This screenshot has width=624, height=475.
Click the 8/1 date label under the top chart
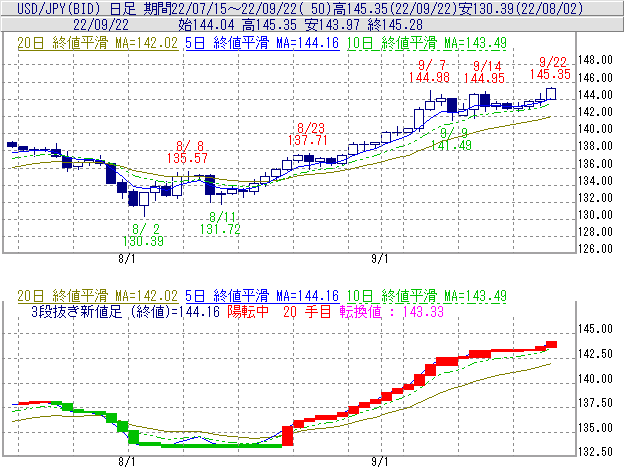click(127, 259)
